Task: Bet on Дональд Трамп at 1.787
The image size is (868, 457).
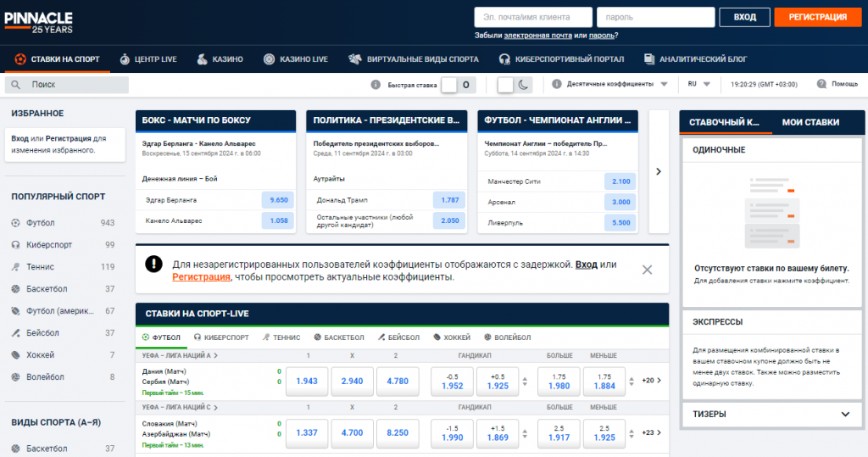Action: (449, 200)
